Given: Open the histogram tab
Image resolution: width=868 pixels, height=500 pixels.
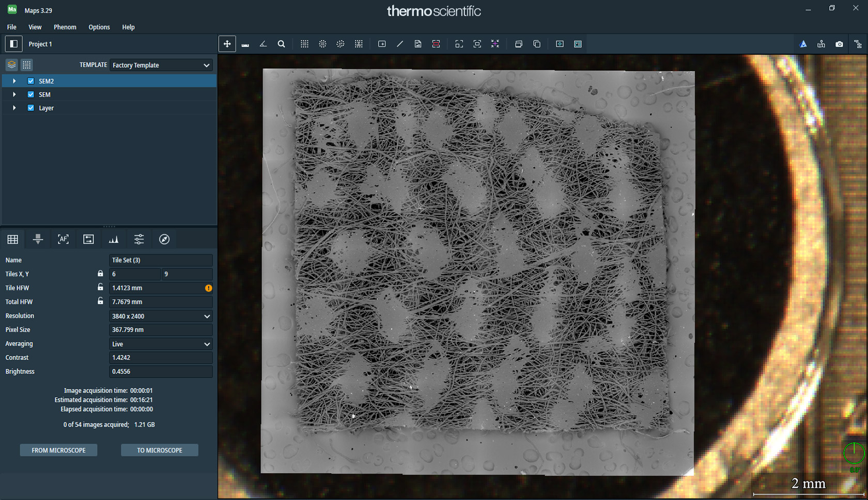Looking at the screenshot, I should 114,239.
